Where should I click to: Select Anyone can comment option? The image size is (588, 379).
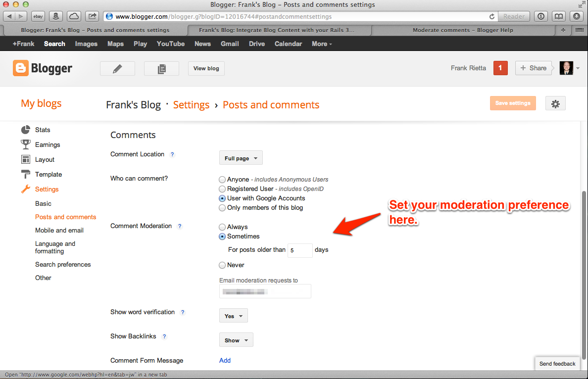point(222,180)
